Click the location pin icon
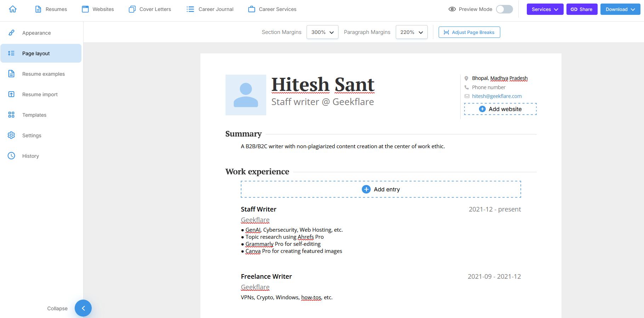This screenshot has height=318, width=644. pyautogui.click(x=466, y=79)
